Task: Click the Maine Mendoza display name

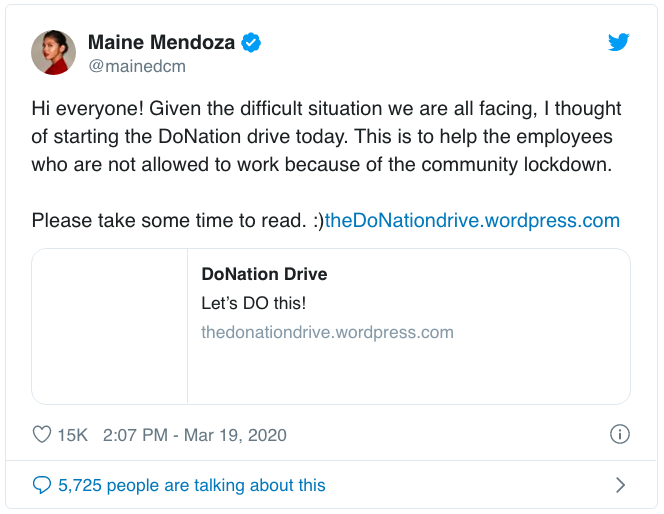Action: [162, 42]
